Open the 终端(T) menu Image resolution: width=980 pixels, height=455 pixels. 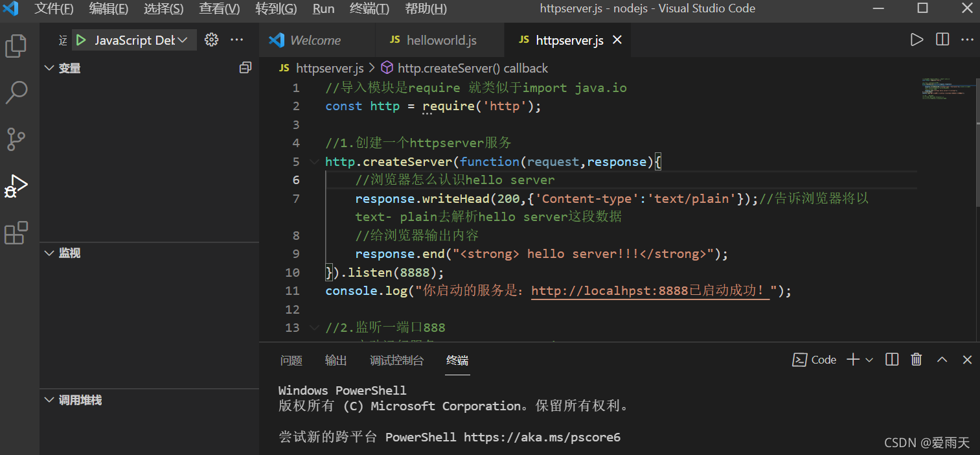tap(369, 8)
